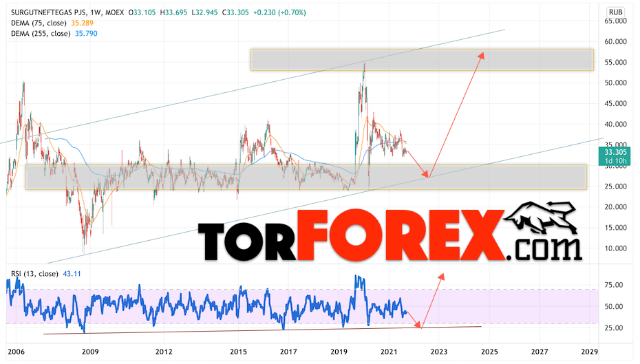Viewport: 640px width, 364px height.
Task: Click the 60.000 price axis label
Action: (x=615, y=41)
